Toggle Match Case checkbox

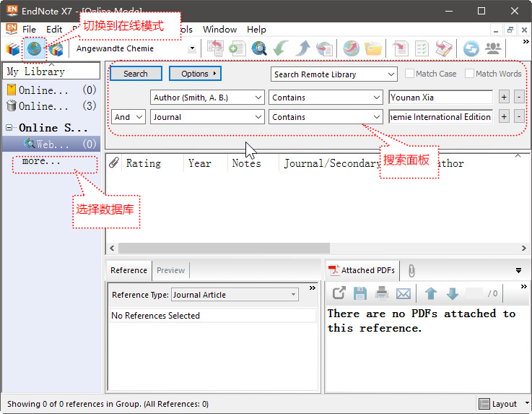pyautogui.click(x=409, y=74)
